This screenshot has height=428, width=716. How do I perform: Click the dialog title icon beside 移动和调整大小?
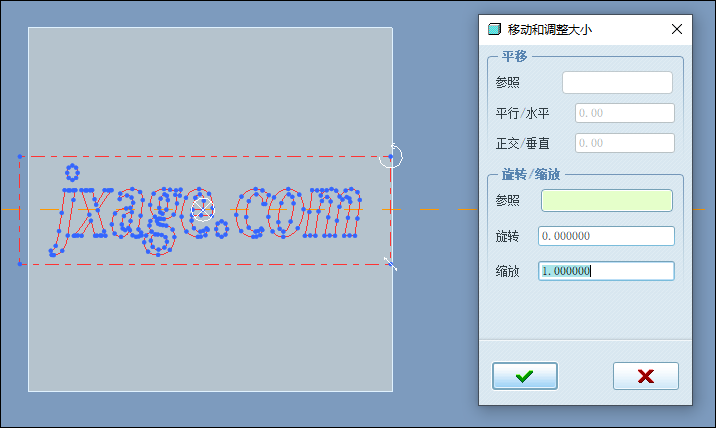[x=494, y=29]
